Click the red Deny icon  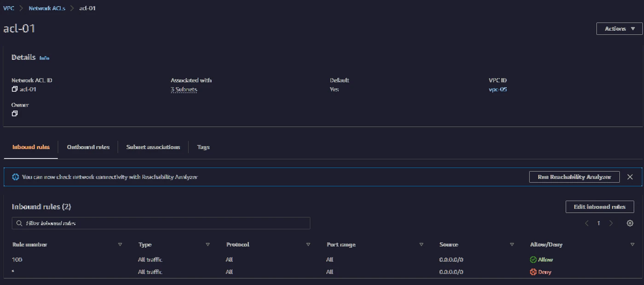pos(533,272)
